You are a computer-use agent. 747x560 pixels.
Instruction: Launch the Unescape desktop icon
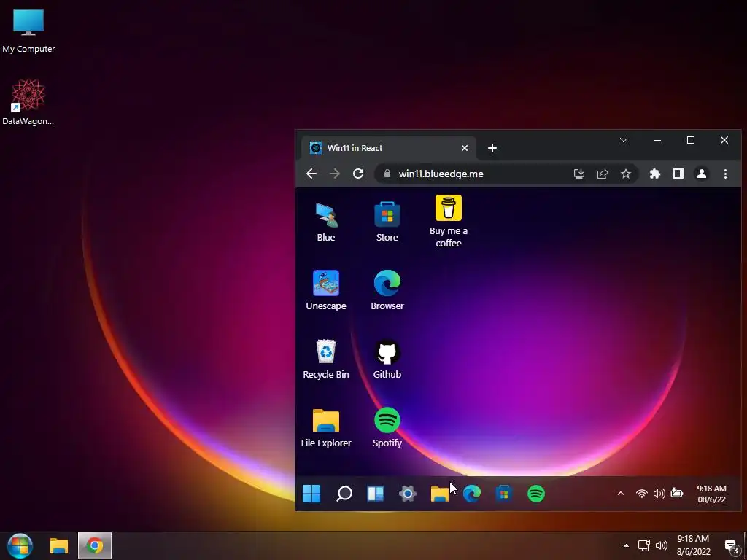pos(326,290)
